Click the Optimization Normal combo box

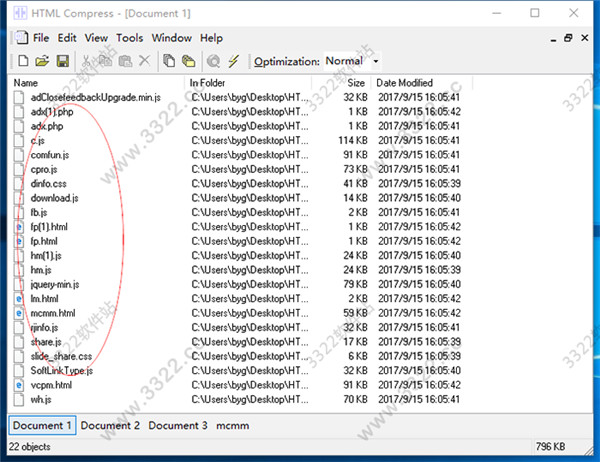[352, 61]
